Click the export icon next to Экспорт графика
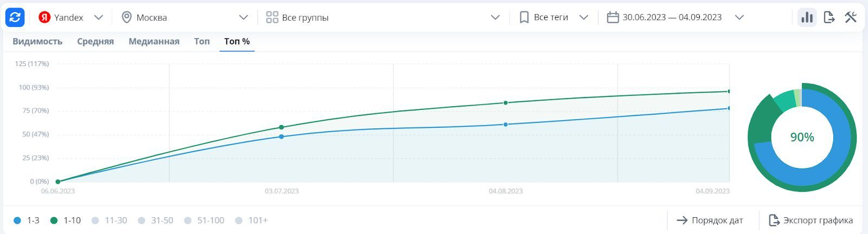The height and width of the screenshot is (234, 868). [x=774, y=220]
